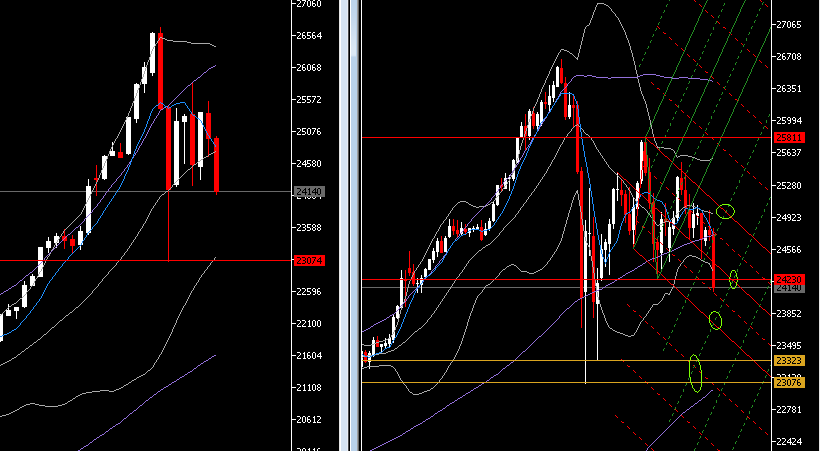Click the orange 23076 price label
This screenshot has height=451, width=820.
789,383
